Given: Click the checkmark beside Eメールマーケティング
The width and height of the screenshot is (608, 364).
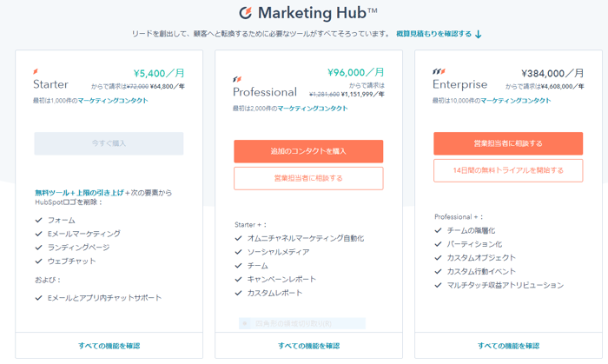Looking at the screenshot, I should click(38, 234).
